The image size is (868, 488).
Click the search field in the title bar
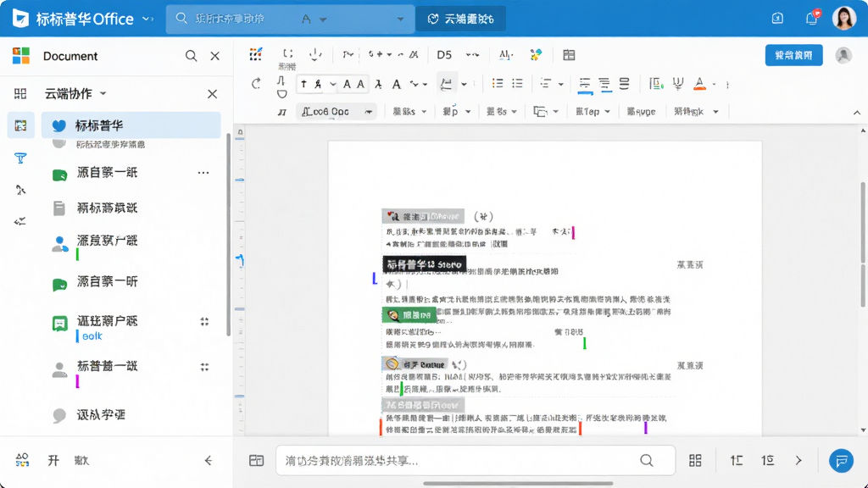290,19
